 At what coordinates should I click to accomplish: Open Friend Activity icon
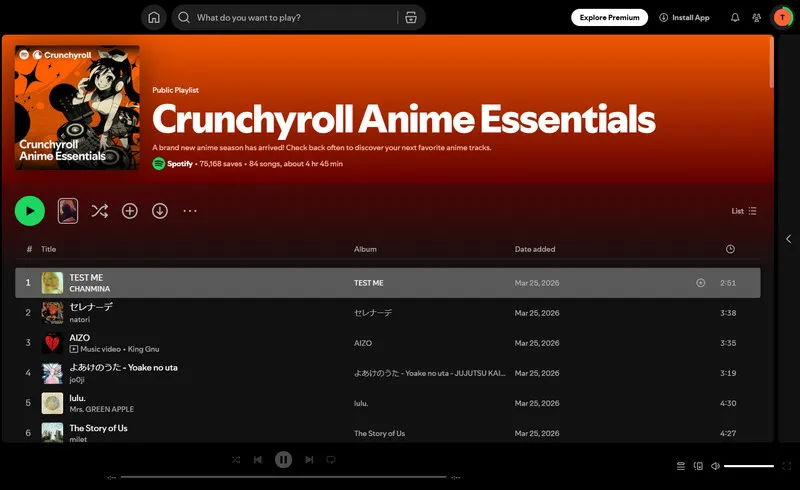coord(757,17)
